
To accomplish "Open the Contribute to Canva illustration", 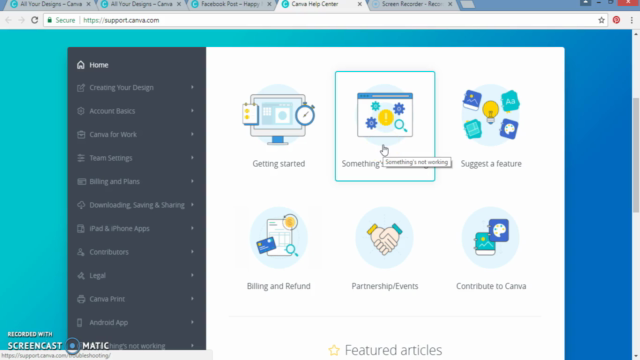I will [491, 238].
